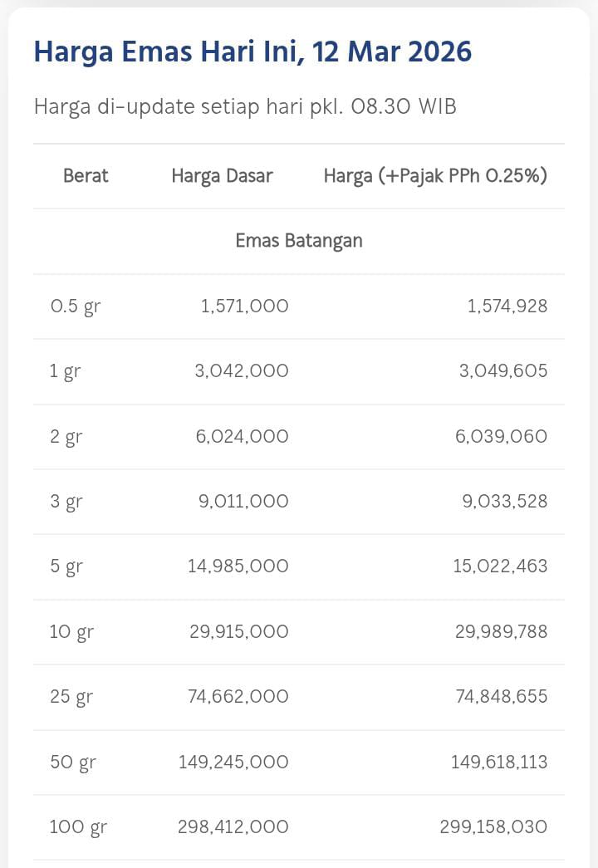
Task: Select the Berat column header
Action: pyautogui.click(x=86, y=175)
